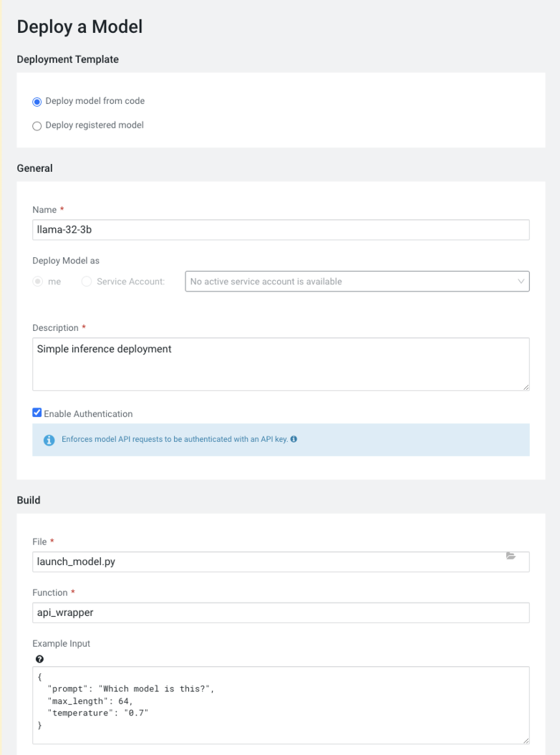Click into the Description text area
The height and width of the screenshot is (755, 560).
point(281,364)
